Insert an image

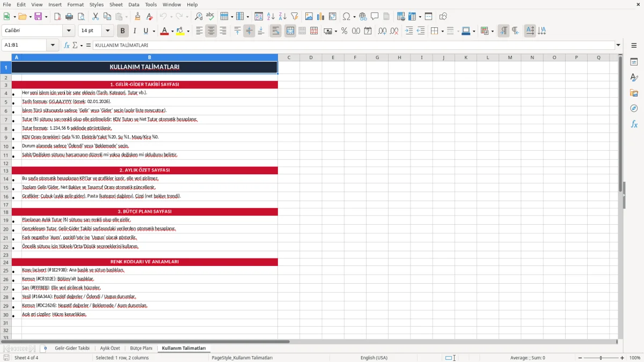[309, 17]
